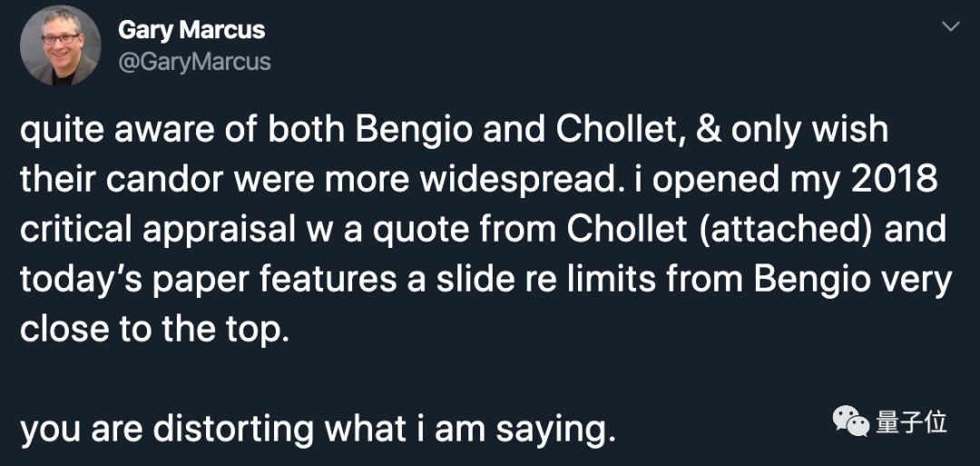
Task: Open the tweet options chevron menu
Action: tap(949, 28)
